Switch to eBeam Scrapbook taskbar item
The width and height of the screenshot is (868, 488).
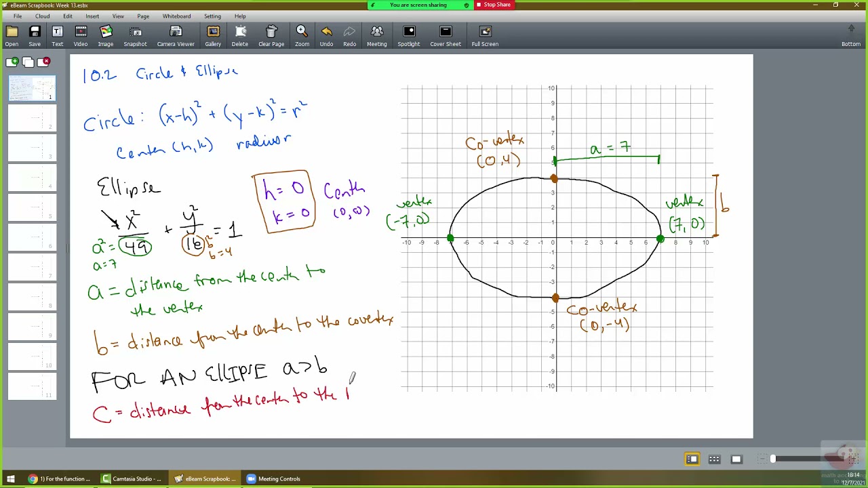tap(204, 479)
